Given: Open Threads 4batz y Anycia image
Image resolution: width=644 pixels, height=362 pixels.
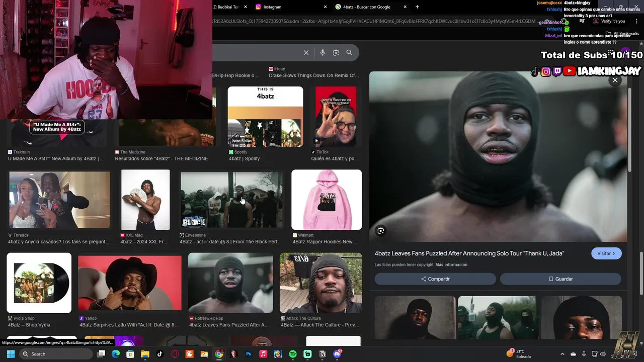Looking at the screenshot, I should point(59,200).
